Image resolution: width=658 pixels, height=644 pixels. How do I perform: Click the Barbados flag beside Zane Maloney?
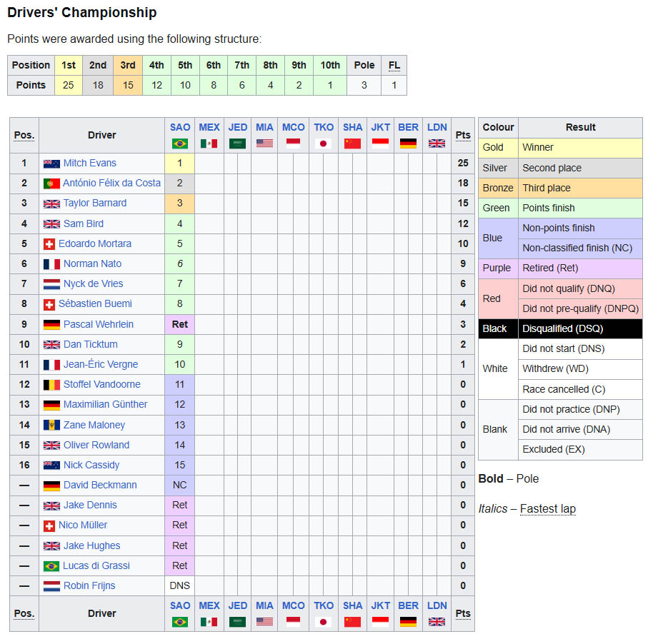pyautogui.click(x=51, y=425)
